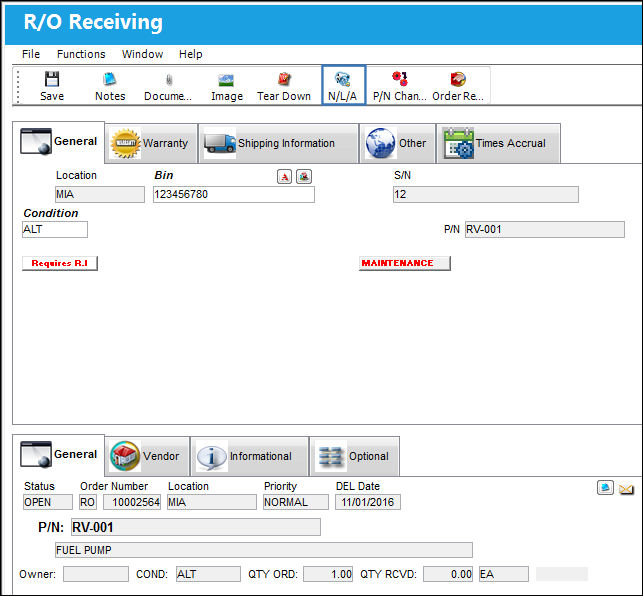Viewport: 643px width, 596px height.
Task: Click the FUEL PUMP description field
Action: pyautogui.click(x=264, y=550)
